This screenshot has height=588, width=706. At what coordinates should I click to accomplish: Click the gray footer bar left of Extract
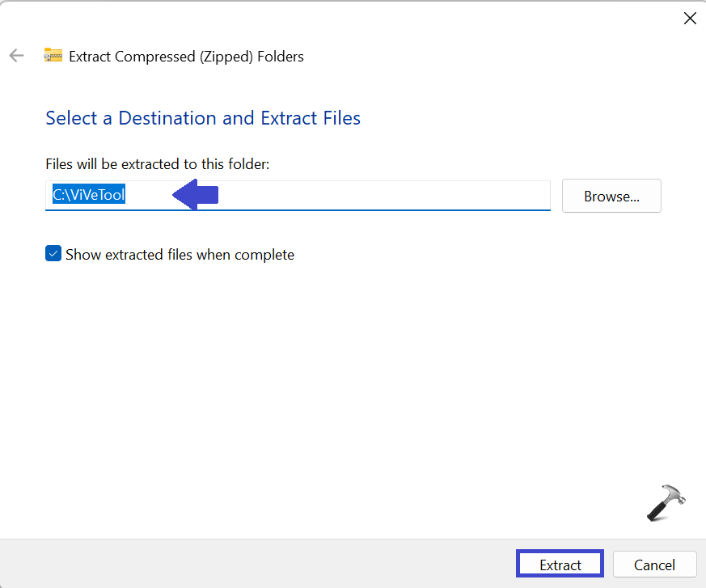[x=243, y=564]
